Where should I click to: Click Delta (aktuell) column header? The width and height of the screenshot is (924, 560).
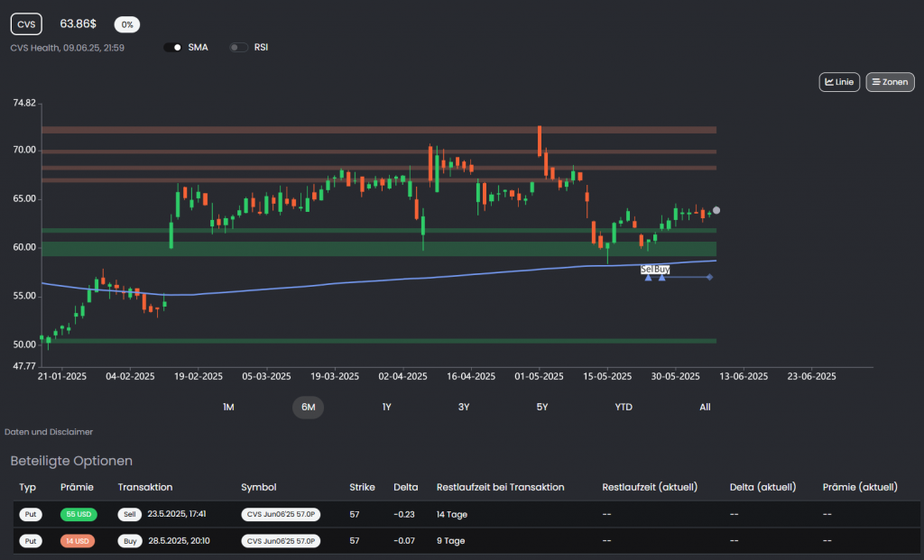point(762,487)
